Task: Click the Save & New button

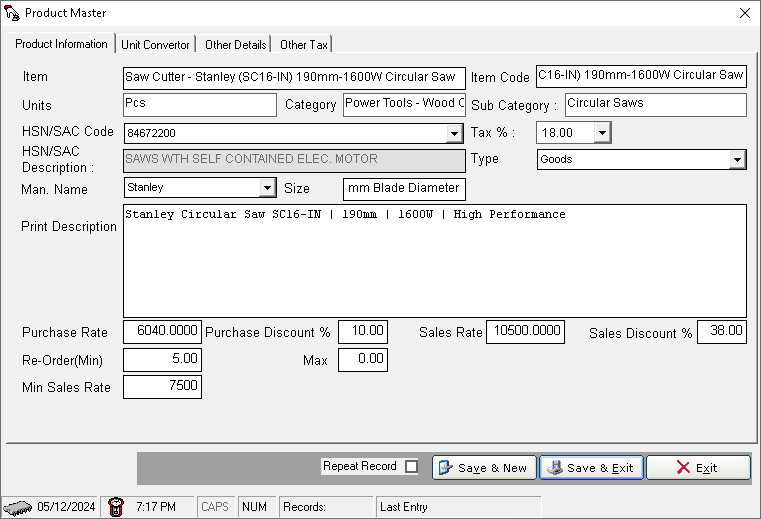Action: pos(484,468)
